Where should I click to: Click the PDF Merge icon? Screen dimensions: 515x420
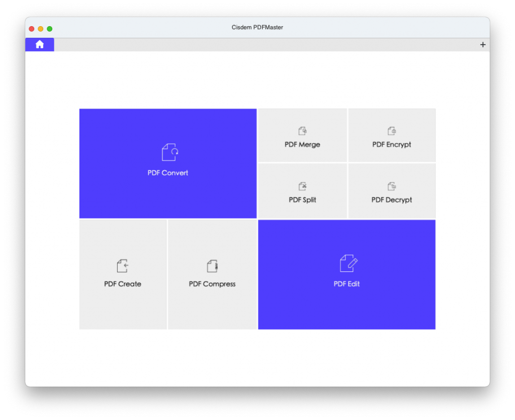click(302, 131)
